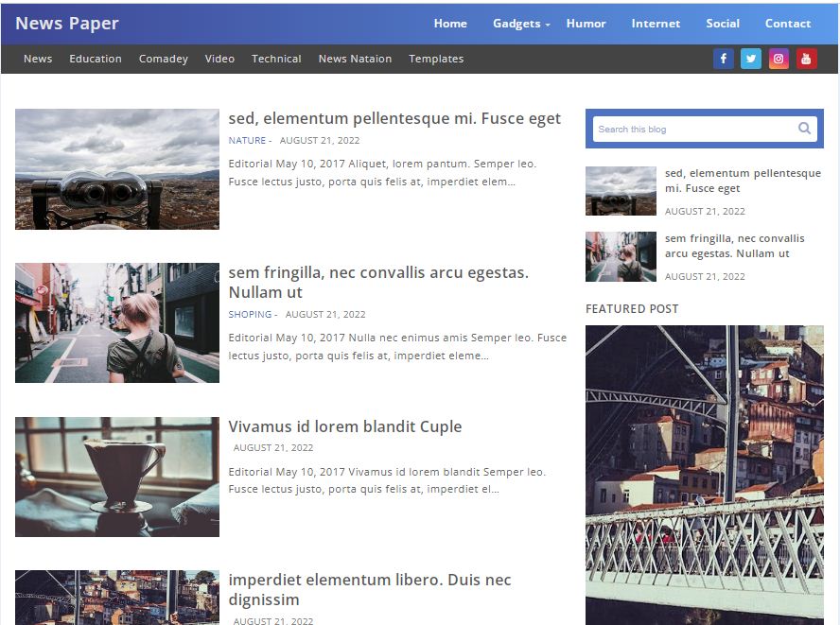This screenshot has height=625, width=840.
Task: Open sidebar binoculars thumbnail
Action: click(x=621, y=191)
